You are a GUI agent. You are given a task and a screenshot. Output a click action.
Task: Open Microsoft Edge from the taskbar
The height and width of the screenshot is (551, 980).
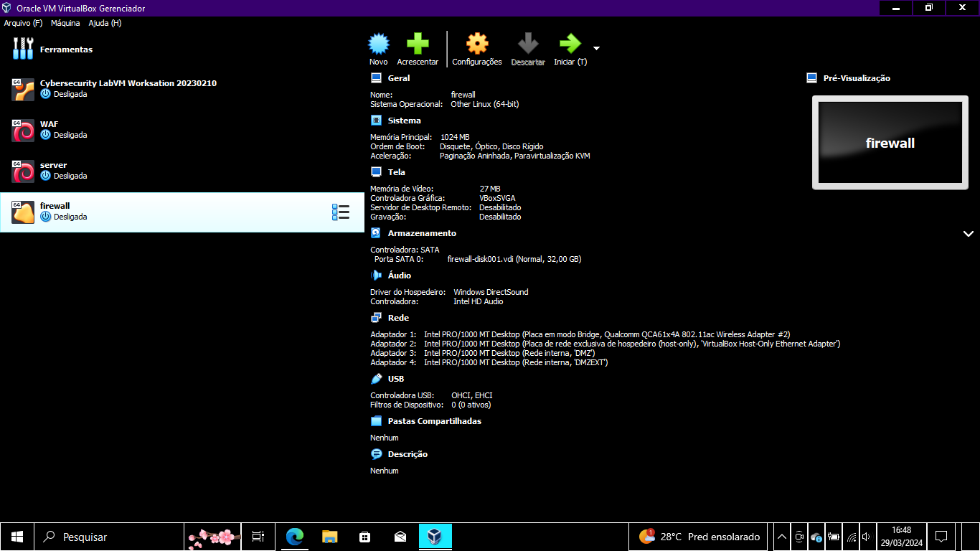(295, 537)
